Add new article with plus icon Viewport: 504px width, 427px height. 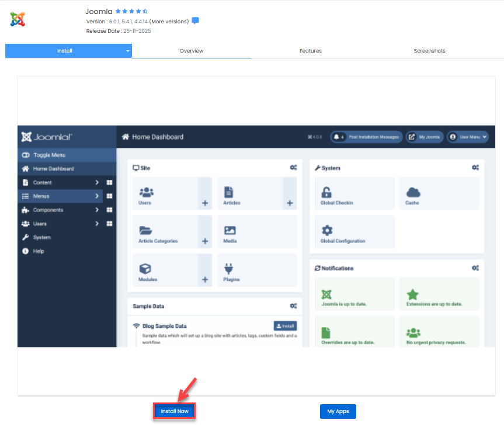[x=290, y=203]
